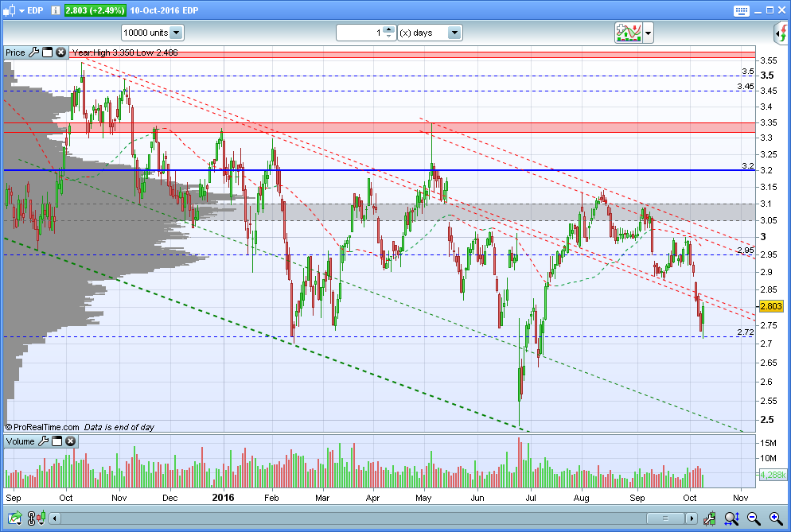Open linked candlestick chart-style icon
The height and width of the screenshot is (532, 791).
tap(37, 518)
